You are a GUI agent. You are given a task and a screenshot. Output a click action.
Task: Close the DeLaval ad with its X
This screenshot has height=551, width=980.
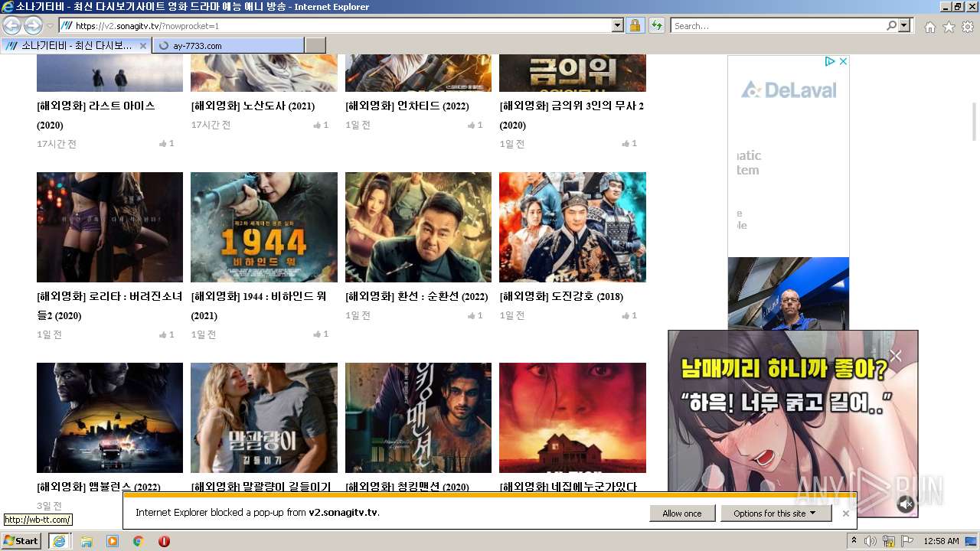(x=843, y=61)
